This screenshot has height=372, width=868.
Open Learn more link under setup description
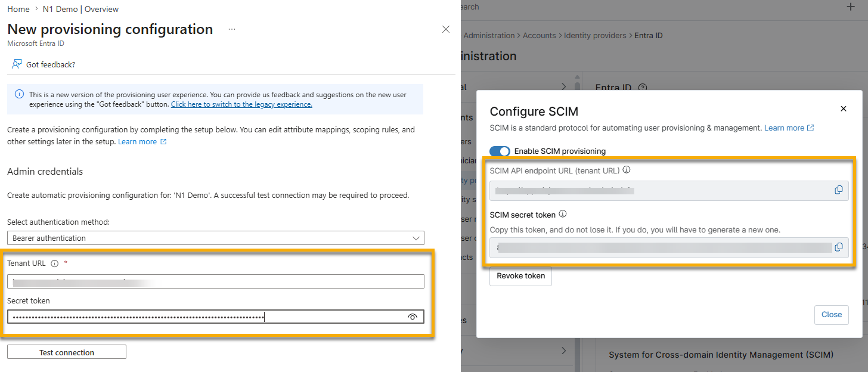[142, 142]
